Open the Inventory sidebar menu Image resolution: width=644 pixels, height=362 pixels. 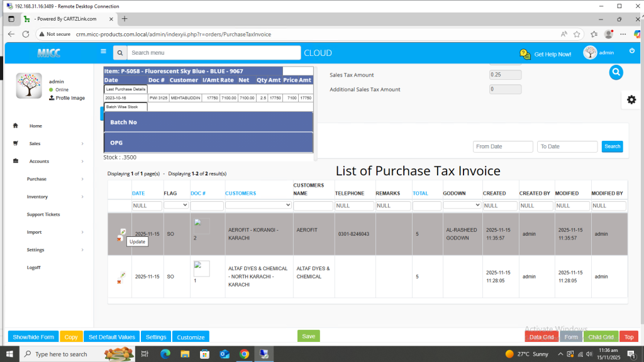pos(37,197)
